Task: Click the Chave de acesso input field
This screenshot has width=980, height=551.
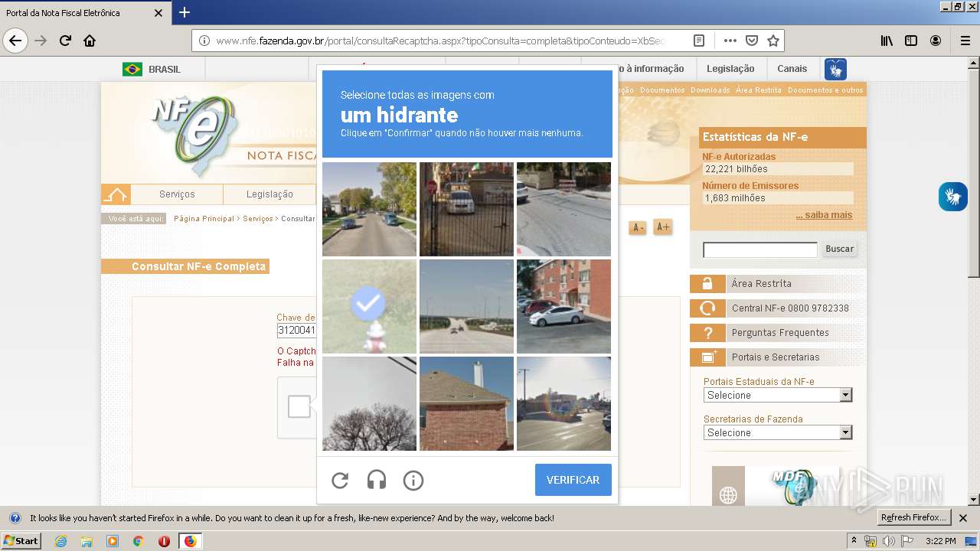Action: 296,331
